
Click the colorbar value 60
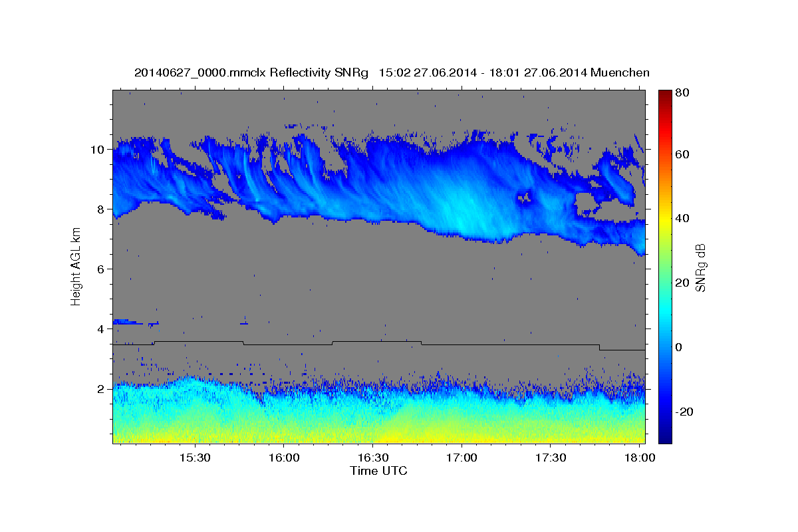[x=683, y=154]
